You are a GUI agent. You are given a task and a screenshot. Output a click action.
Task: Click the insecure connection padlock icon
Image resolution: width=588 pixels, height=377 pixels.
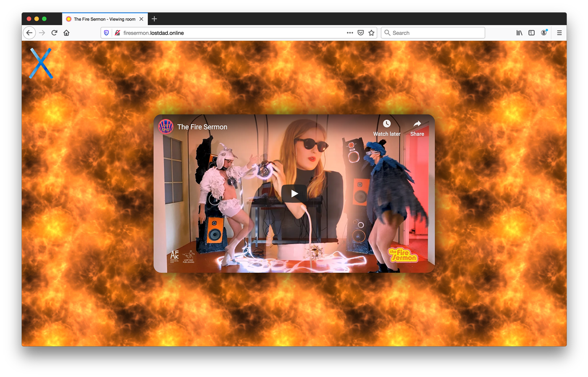coord(118,33)
